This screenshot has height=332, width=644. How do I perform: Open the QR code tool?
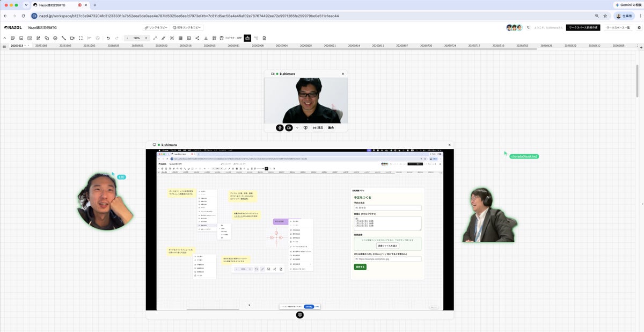pyautogui.click(x=215, y=38)
